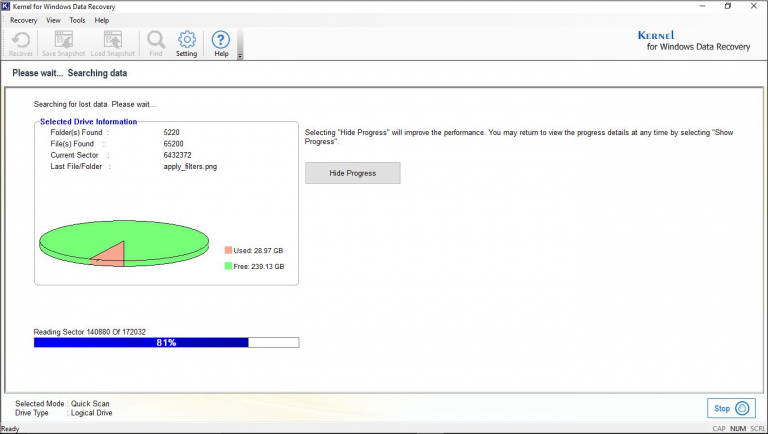Viewport: 768px width, 434px height.
Task: Click the 'Used: 28.97 GB' legend label
Action: tap(258, 250)
